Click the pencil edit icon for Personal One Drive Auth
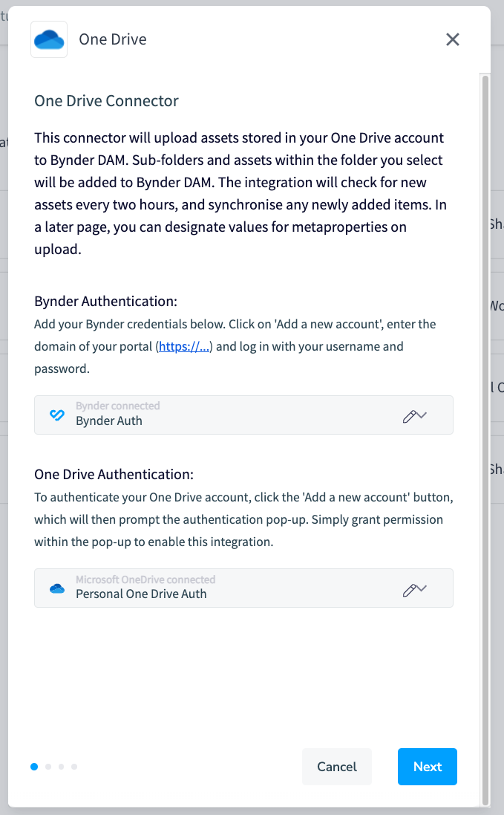 point(410,590)
